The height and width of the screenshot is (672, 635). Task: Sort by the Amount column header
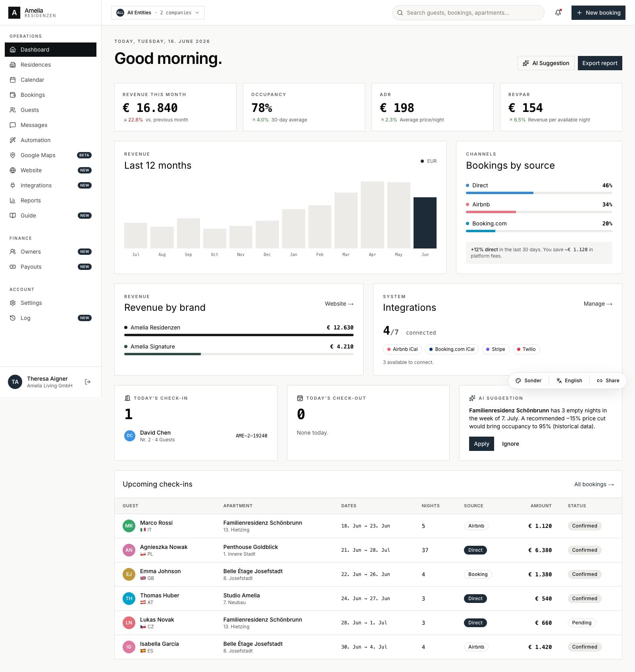541,506
